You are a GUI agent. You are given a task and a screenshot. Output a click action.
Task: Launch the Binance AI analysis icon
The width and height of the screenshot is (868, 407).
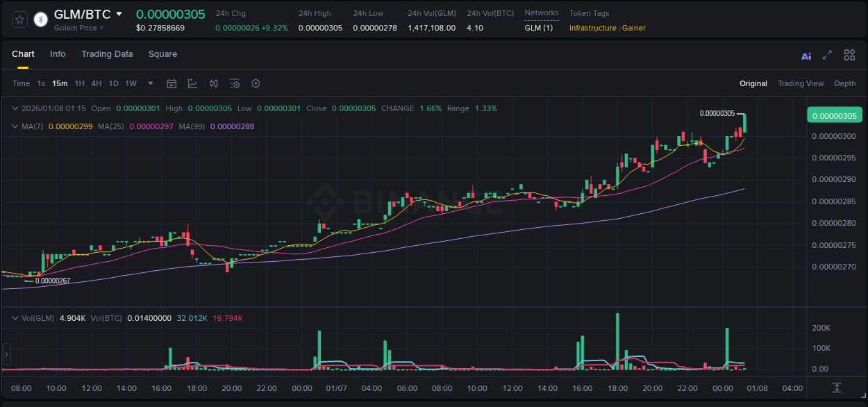tap(806, 55)
